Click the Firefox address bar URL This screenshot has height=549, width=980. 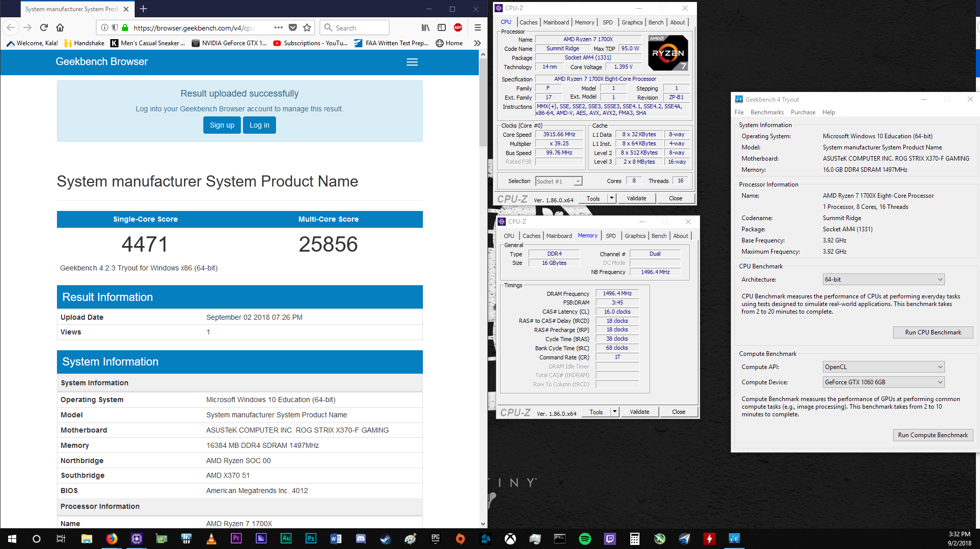(194, 28)
